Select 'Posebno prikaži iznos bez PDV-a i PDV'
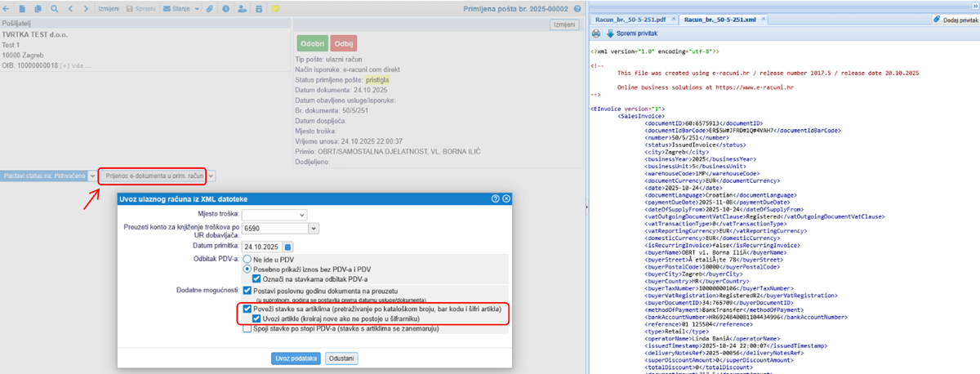 [x=247, y=268]
